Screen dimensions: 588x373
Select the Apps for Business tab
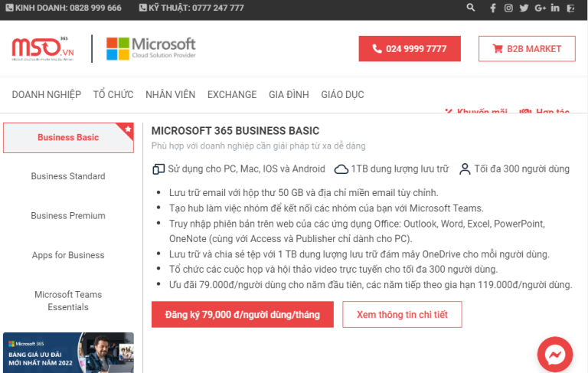(x=68, y=255)
